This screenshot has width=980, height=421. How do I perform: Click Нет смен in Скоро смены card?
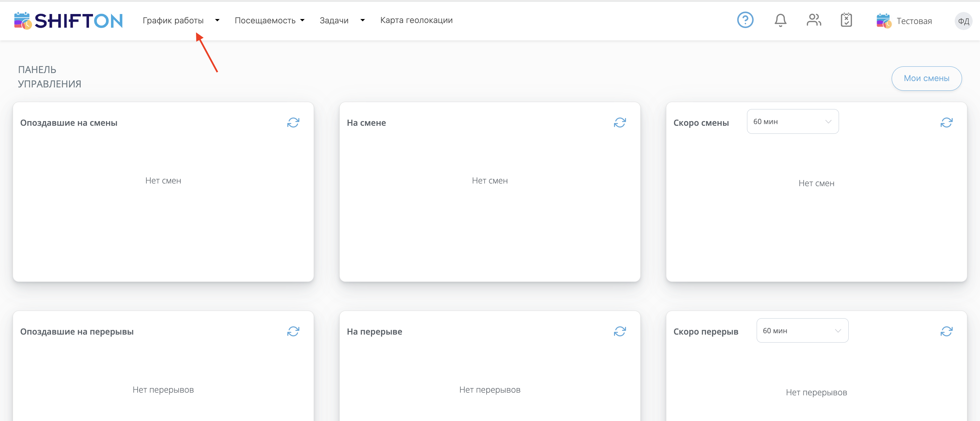tap(816, 183)
